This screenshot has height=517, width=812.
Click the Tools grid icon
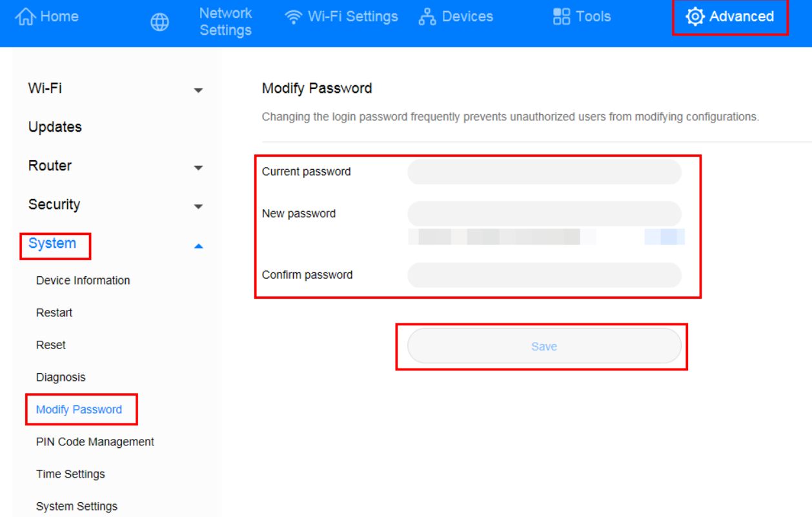(x=559, y=16)
